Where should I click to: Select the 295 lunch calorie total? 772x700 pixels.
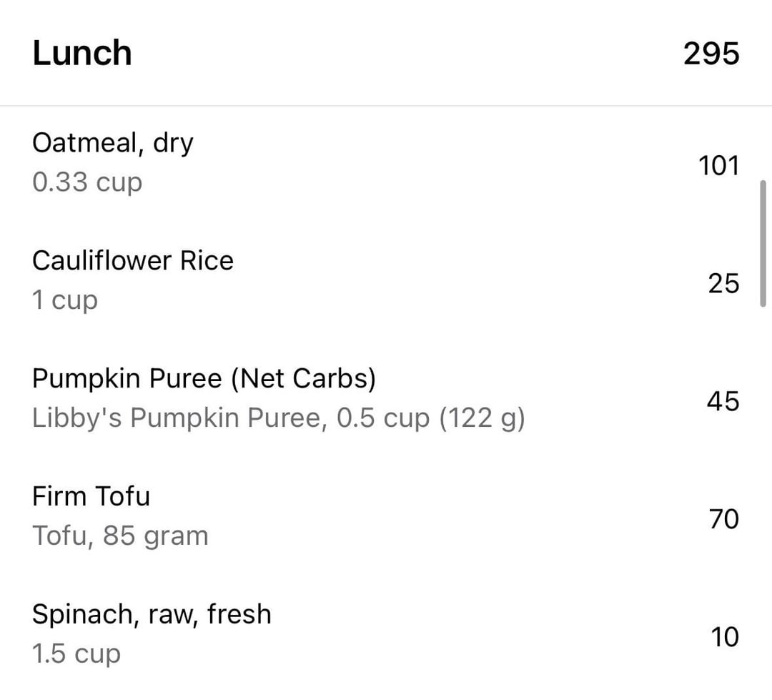click(711, 54)
